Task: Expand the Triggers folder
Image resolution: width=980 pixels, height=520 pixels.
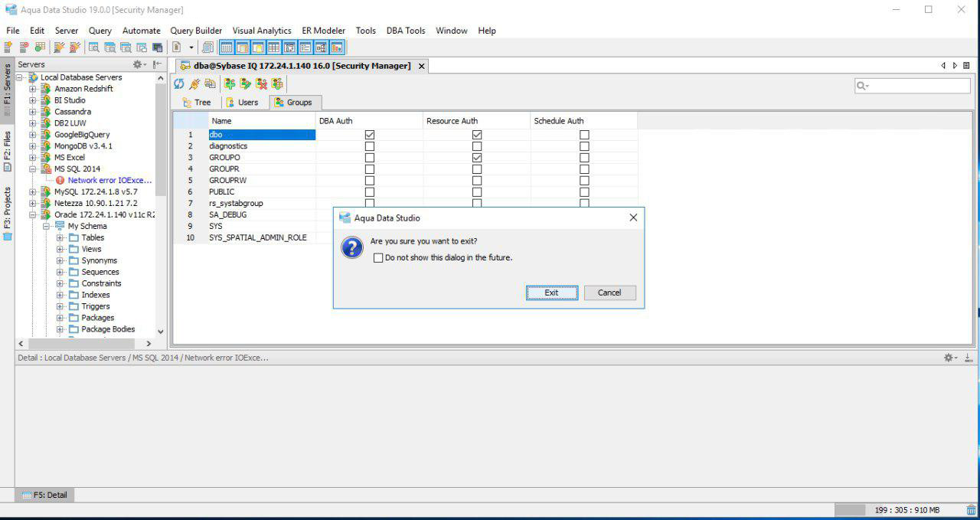Action: (60, 307)
